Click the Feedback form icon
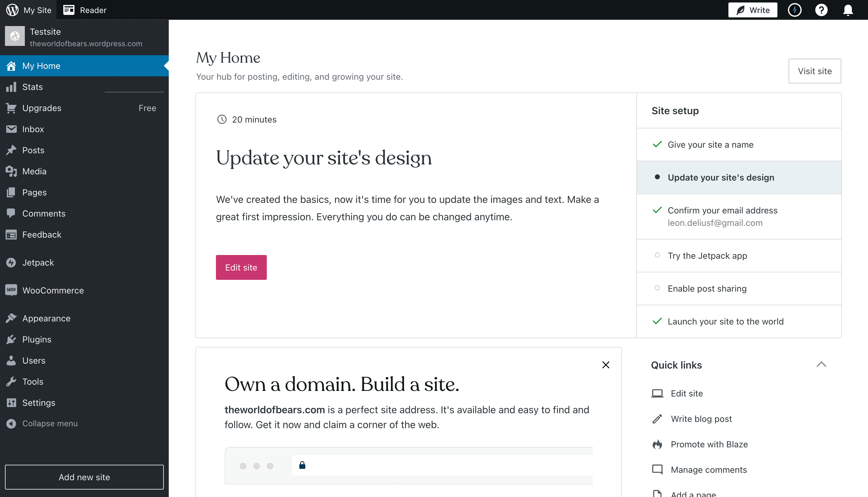The height and width of the screenshot is (497, 868). coord(11,235)
